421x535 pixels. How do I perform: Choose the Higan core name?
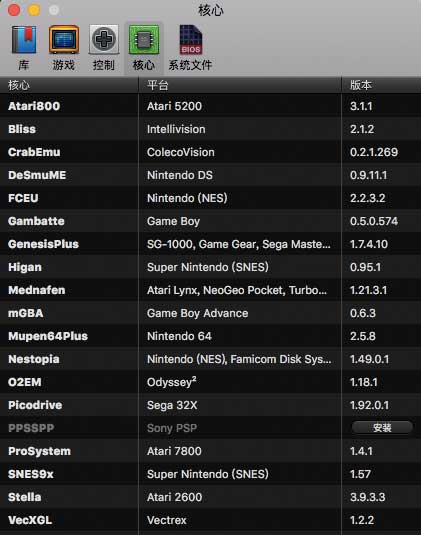click(25, 267)
